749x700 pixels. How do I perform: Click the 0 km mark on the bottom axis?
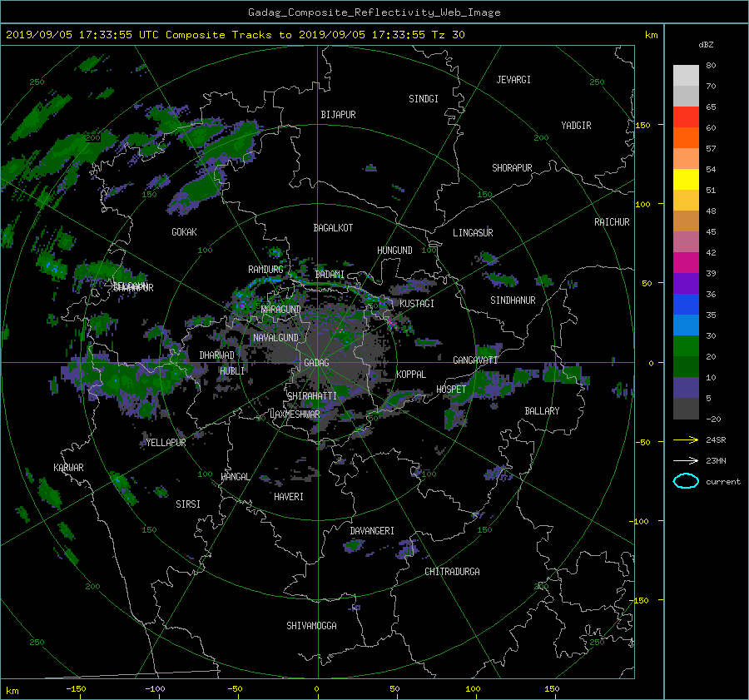click(x=316, y=689)
